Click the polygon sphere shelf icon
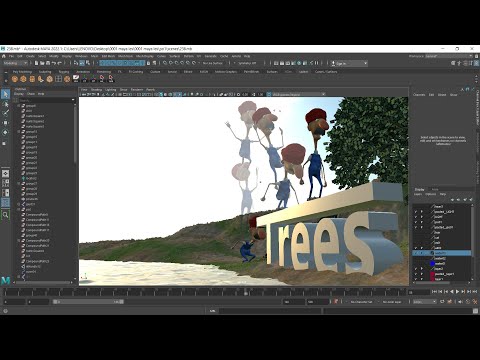 [x=15, y=79]
